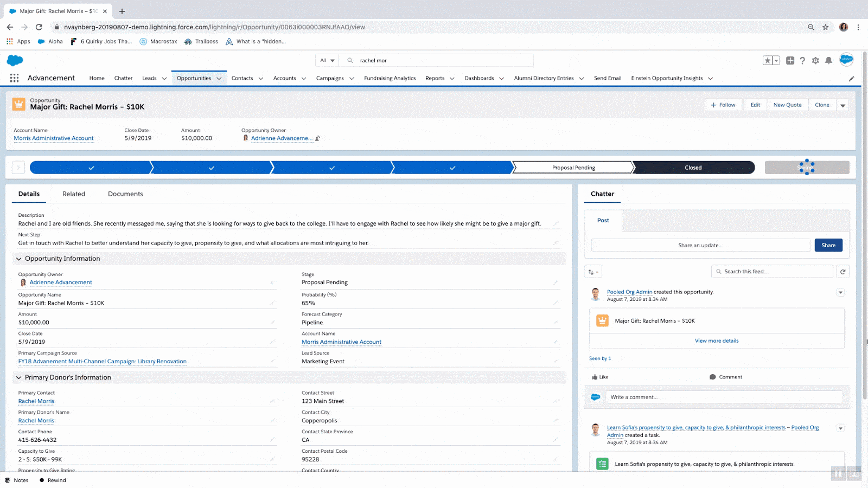
Task: Edit the Stage field pencil icon
Action: click(x=556, y=282)
